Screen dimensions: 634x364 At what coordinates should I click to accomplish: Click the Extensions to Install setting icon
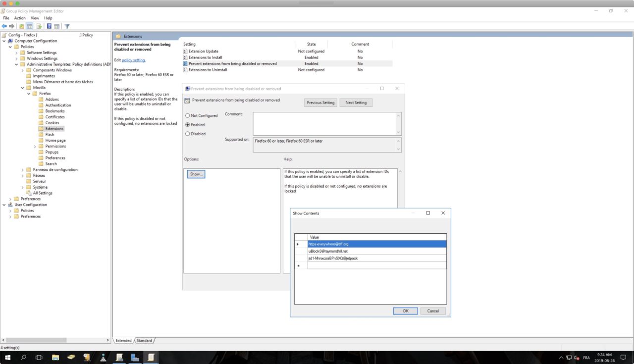point(185,57)
